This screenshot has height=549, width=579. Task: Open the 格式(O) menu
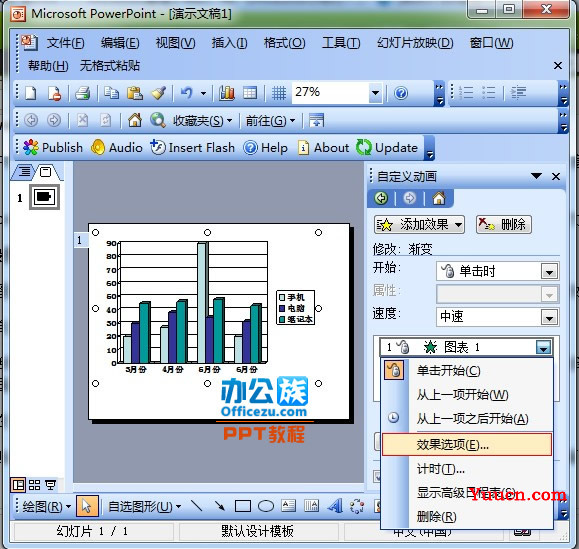click(x=284, y=43)
